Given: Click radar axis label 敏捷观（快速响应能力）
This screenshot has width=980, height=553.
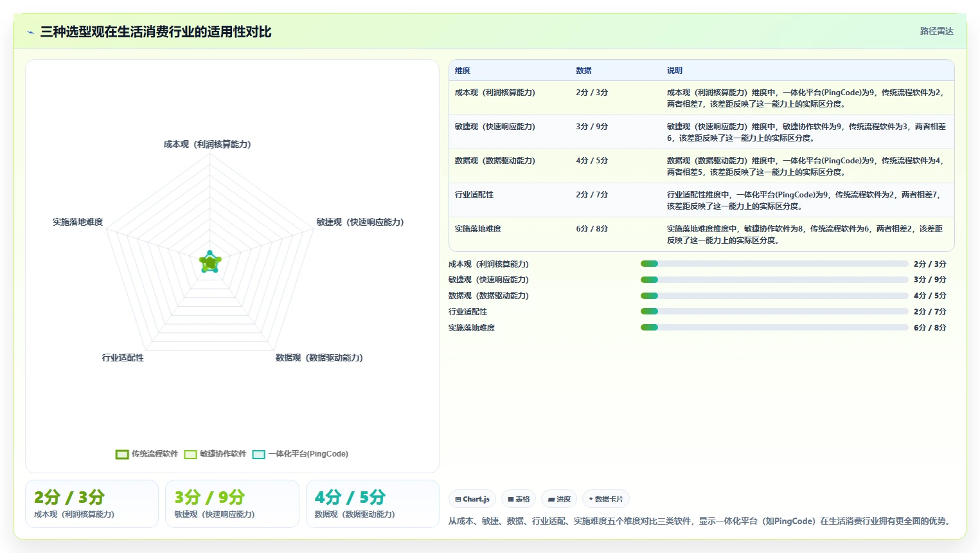Looking at the screenshot, I should pos(361,222).
